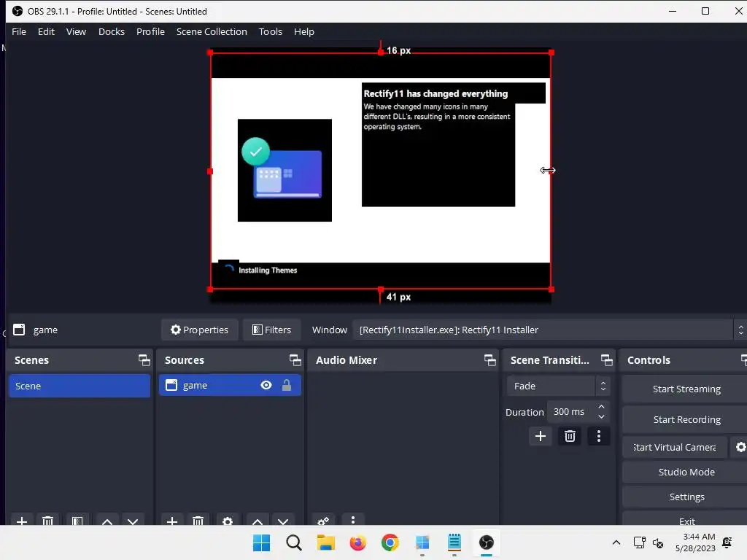747x560 pixels.
Task: Open the View menu
Action: pyautogui.click(x=76, y=32)
